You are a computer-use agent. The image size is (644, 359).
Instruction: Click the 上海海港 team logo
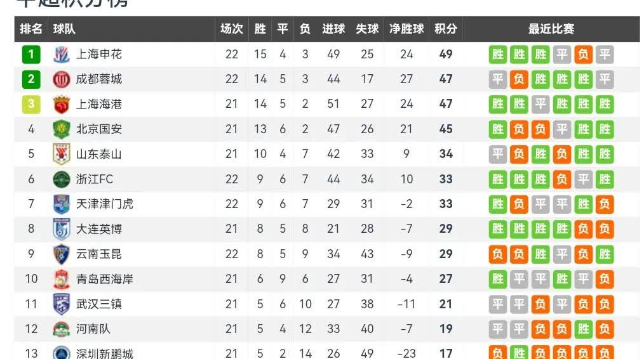pos(61,105)
